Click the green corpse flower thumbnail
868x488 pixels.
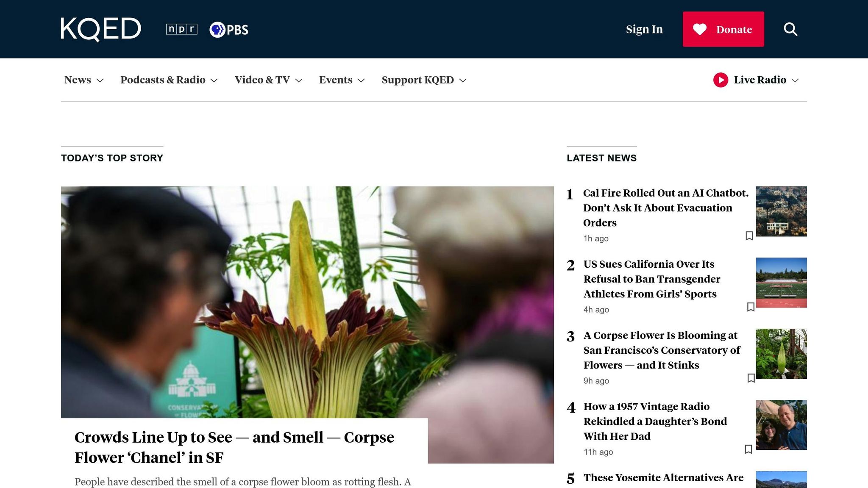pos(781,354)
